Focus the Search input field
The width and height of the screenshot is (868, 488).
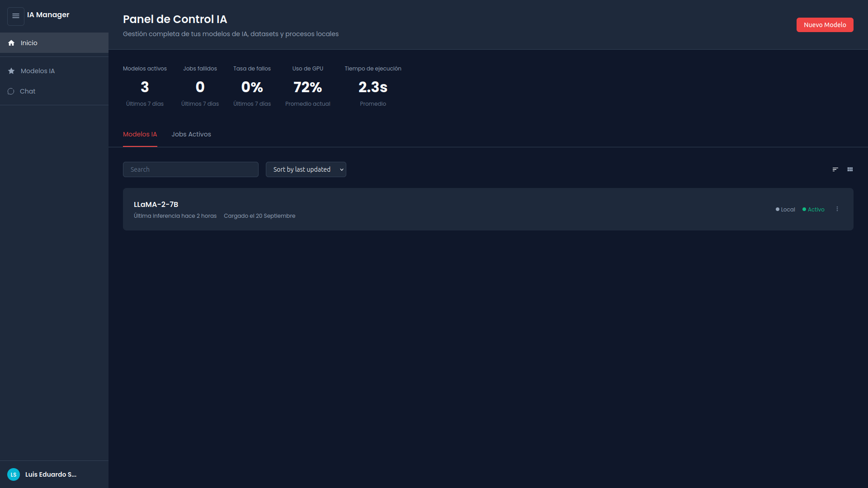[190, 169]
